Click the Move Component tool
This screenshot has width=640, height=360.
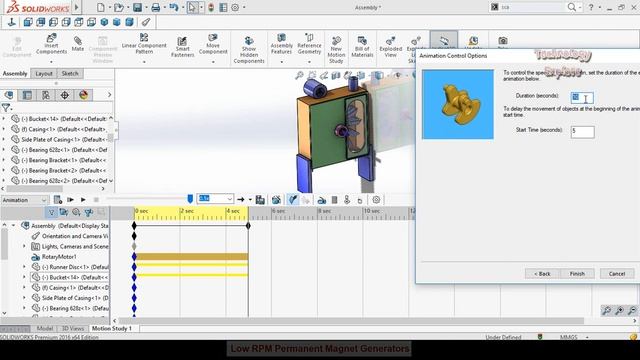(213, 44)
